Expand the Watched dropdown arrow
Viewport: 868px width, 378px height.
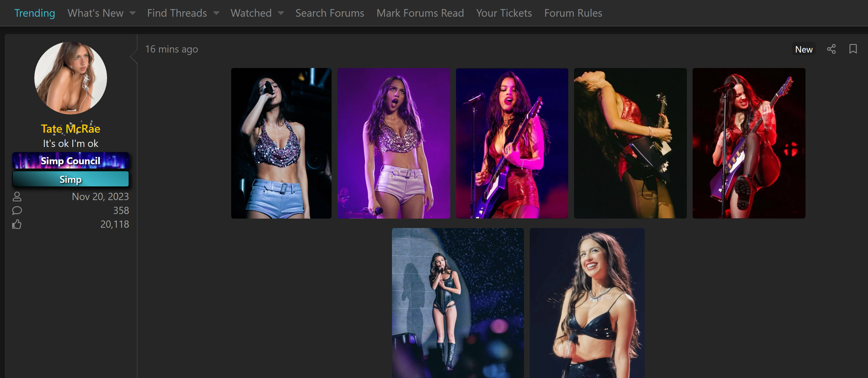click(x=281, y=13)
